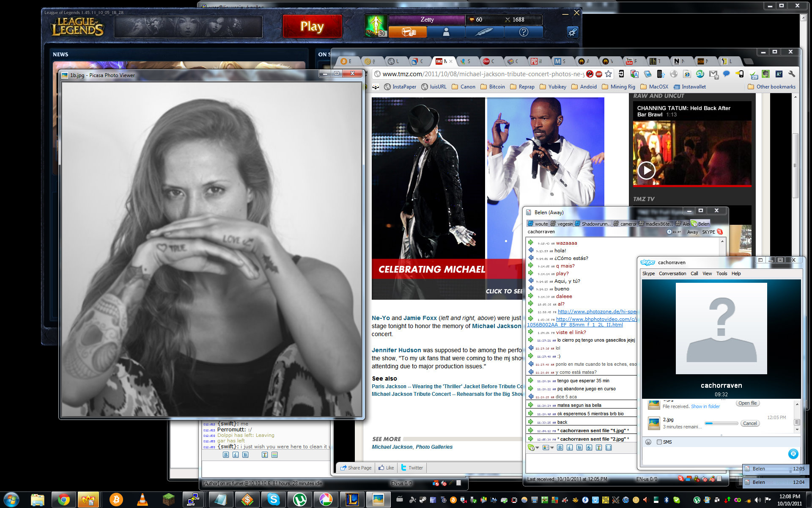This screenshot has height=508, width=812.
Task: Cancel the 2.jpg file transfer
Action: [749, 423]
